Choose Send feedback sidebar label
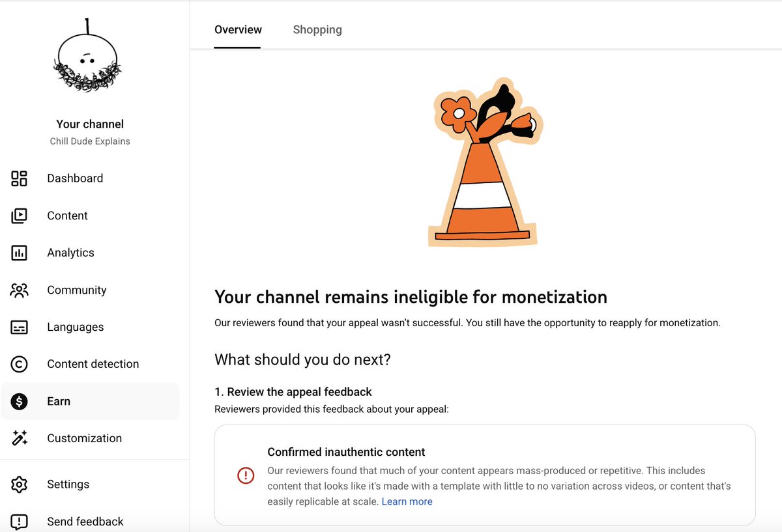This screenshot has height=532, width=782. pyautogui.click(x=85, y=522)
